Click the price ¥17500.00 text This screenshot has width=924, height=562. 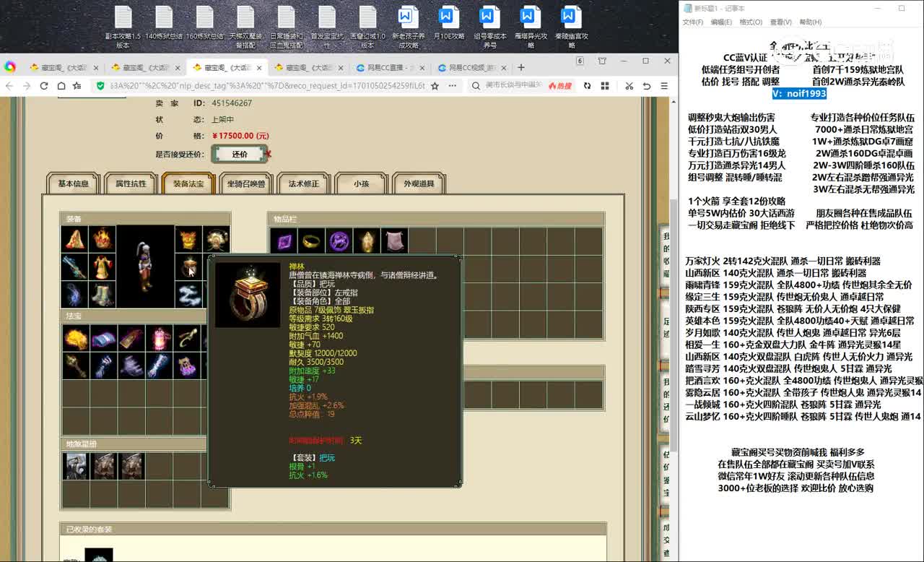[x=240, y=135]
